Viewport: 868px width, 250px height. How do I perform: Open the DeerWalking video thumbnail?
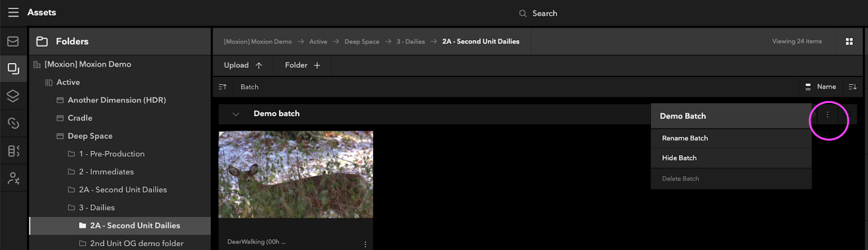(296, 174)
